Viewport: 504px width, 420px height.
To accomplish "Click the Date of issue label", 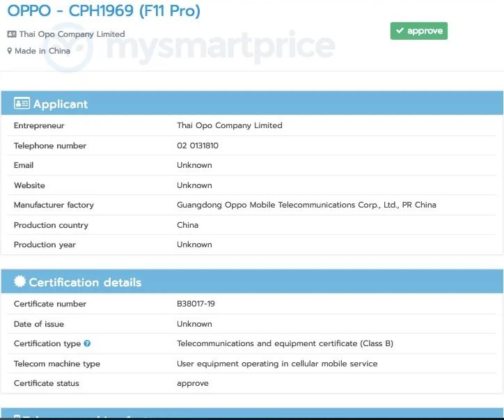I will (38, 324).
